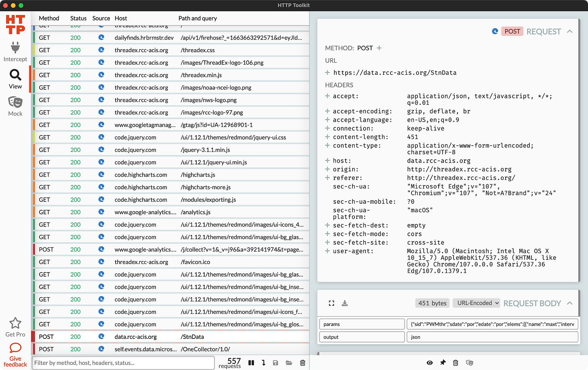Click the json value field

pos(492,337)
